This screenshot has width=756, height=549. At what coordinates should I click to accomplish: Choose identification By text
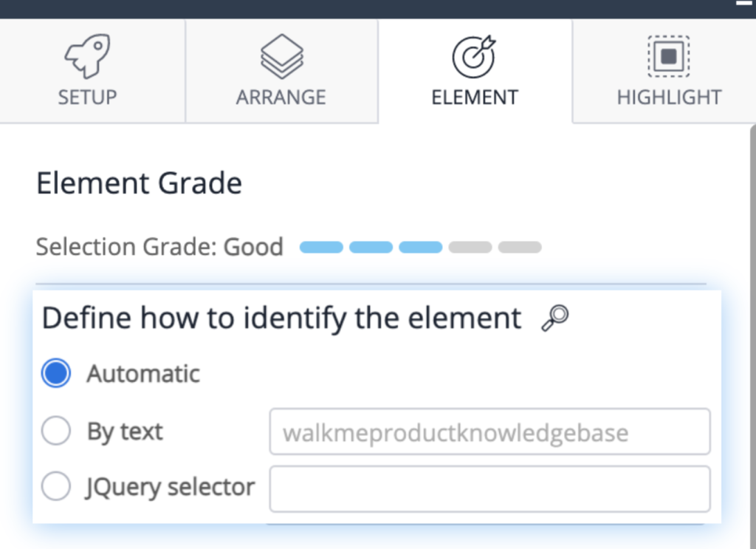(x=56, y=430)
